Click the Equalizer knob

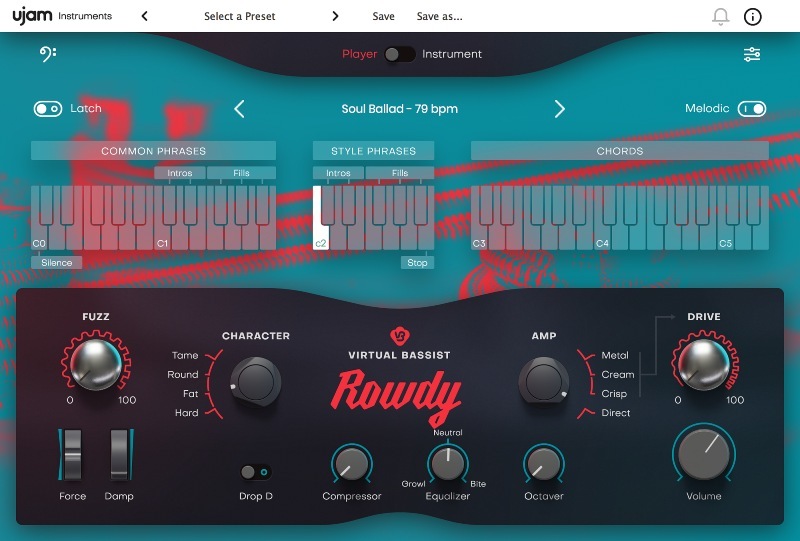coord(447,463)
